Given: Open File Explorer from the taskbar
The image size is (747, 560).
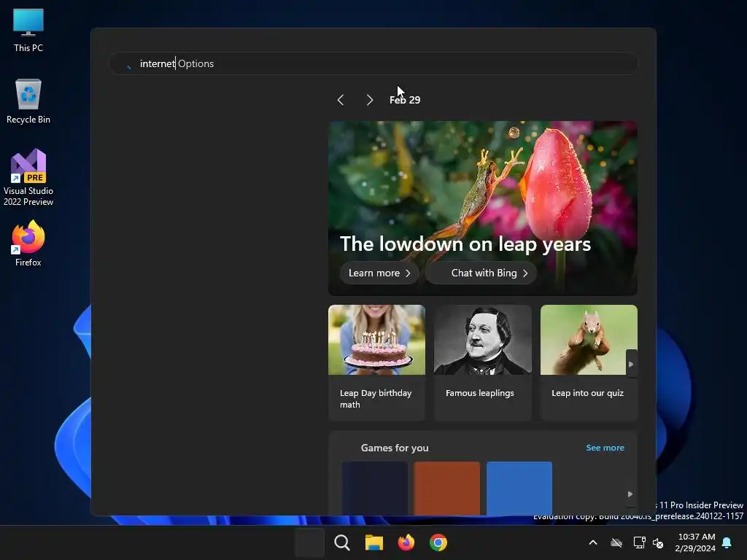Looking at the screenshot, I should 374,542.
